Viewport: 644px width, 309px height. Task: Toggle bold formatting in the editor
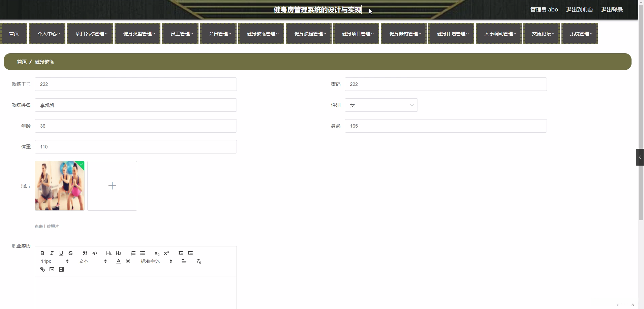point(42,253)
